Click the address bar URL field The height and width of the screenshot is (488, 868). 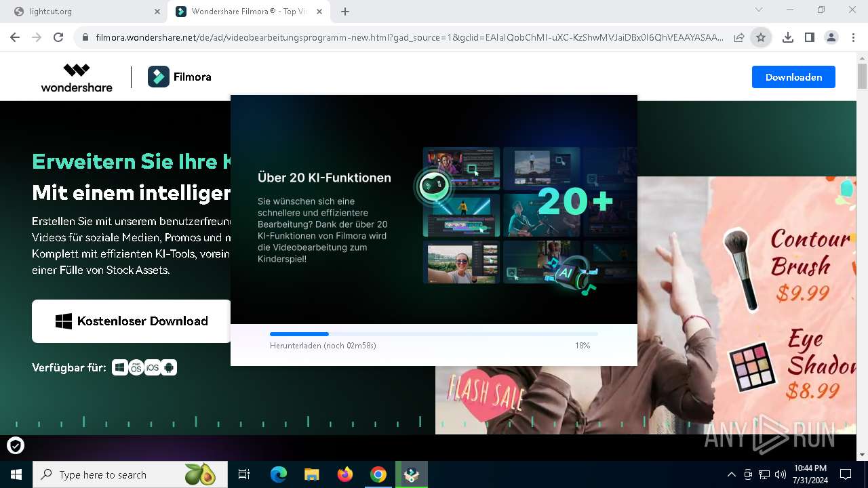tap(410, 37)
